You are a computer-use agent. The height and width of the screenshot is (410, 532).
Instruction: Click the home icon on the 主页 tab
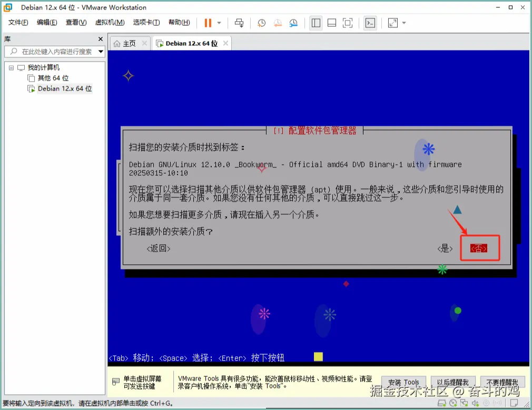117,43
